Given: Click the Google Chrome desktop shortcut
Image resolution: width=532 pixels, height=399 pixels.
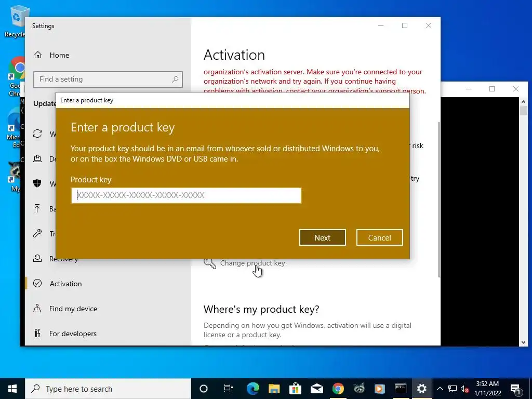Looking at the screenshot, I should pos(15,76).
